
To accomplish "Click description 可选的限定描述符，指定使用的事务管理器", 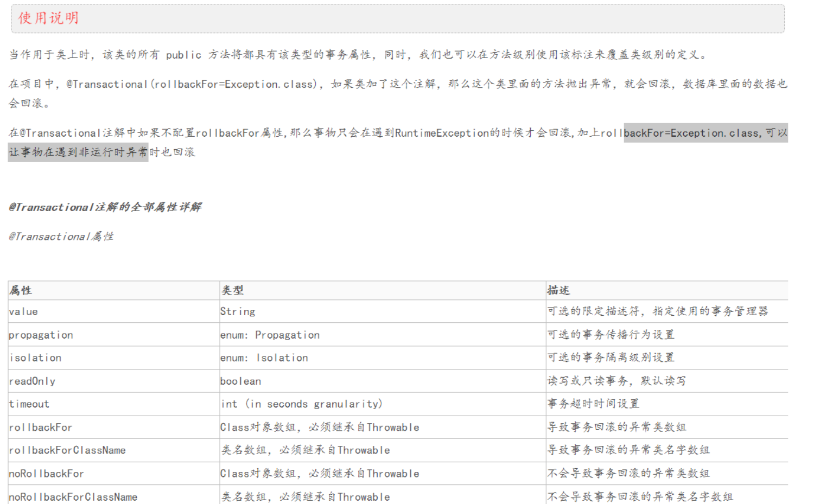I will tap(658, 311).
